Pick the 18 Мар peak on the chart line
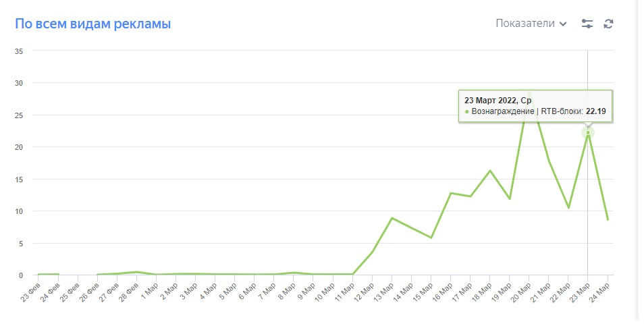The height and width of the screenshot is (328, 644). (490, 171)
